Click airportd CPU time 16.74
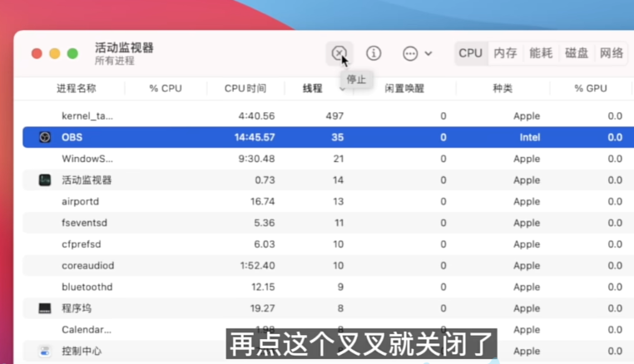The height and width of the screenshot is (364, 634). (x=263, y=202)
